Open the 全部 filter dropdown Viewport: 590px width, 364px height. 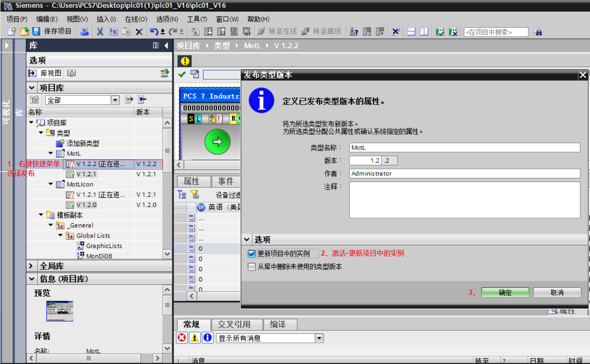[115, 100]
